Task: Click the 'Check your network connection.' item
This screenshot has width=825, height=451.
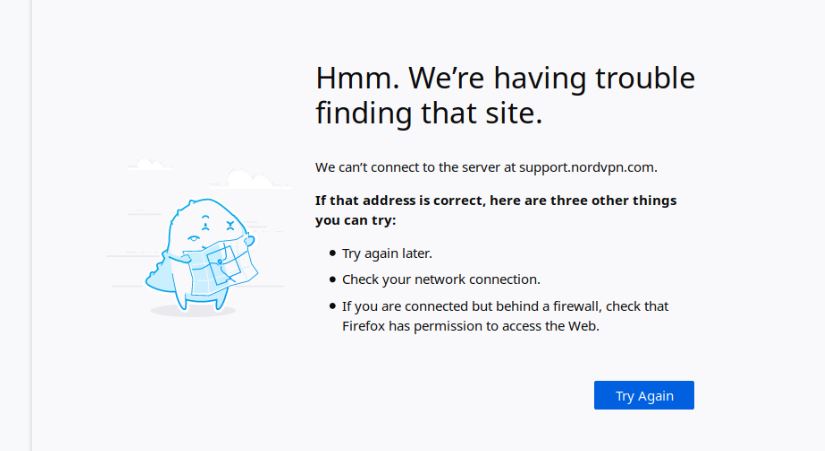Action: (441, 279)
